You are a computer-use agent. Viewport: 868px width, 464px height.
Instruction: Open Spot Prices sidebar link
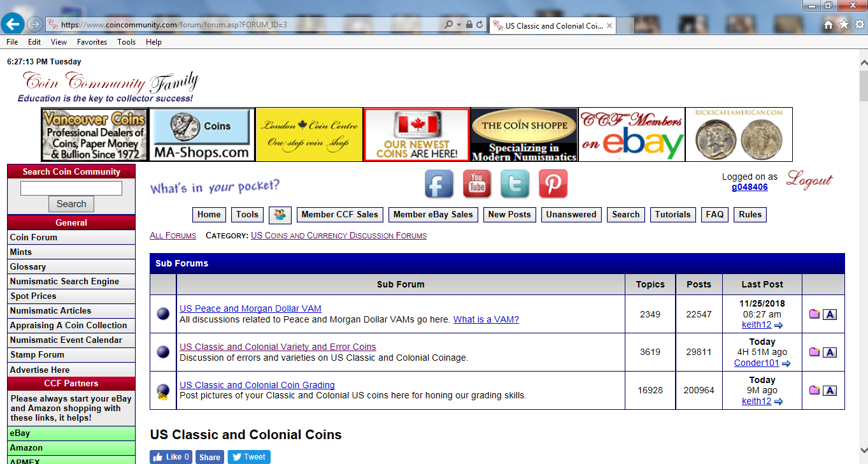point(71,296)
